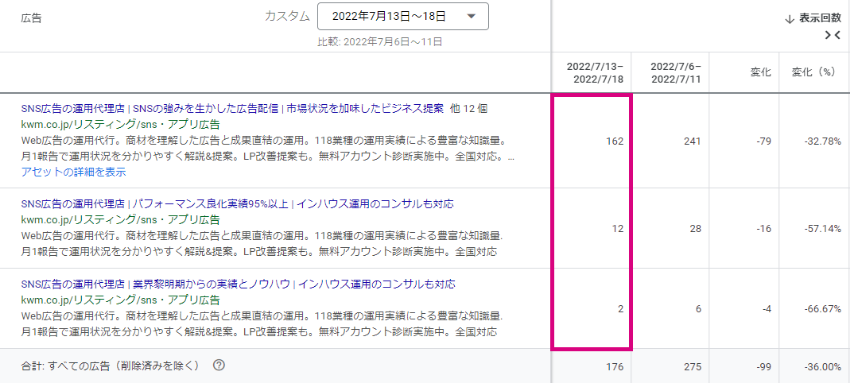Click the help icon beside the total row
The height and width of the screenshot is (383, 850).
click(x=219, y=365)
